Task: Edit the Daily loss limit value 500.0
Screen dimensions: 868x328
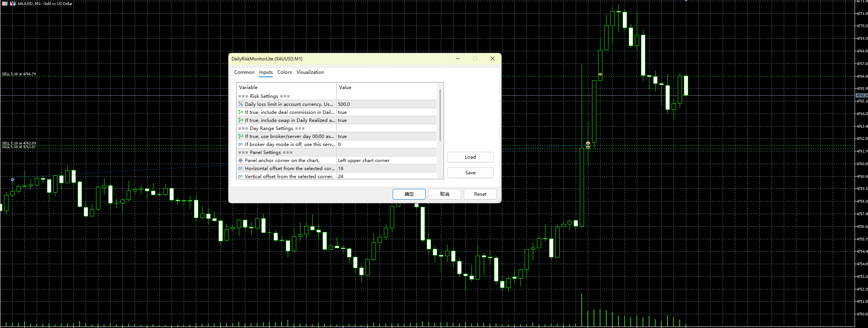Action: tap(387, 104)
